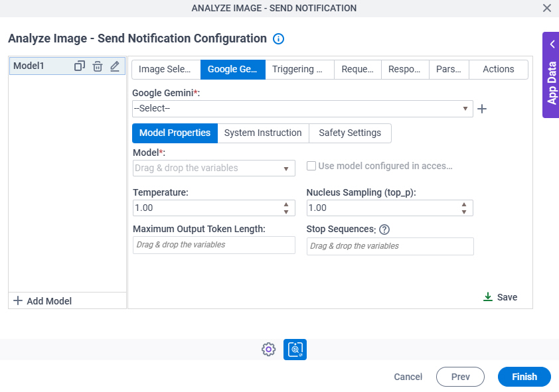The width and height of the screenshot is (559, 392).
Task: Switch to the Safety Settings sub-tab
Action: [x=350, y=133]
